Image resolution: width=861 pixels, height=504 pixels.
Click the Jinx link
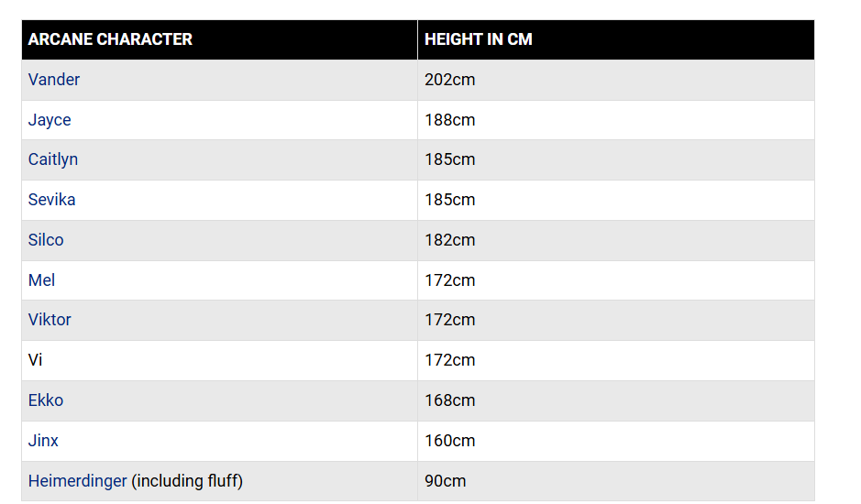(43, 441)
